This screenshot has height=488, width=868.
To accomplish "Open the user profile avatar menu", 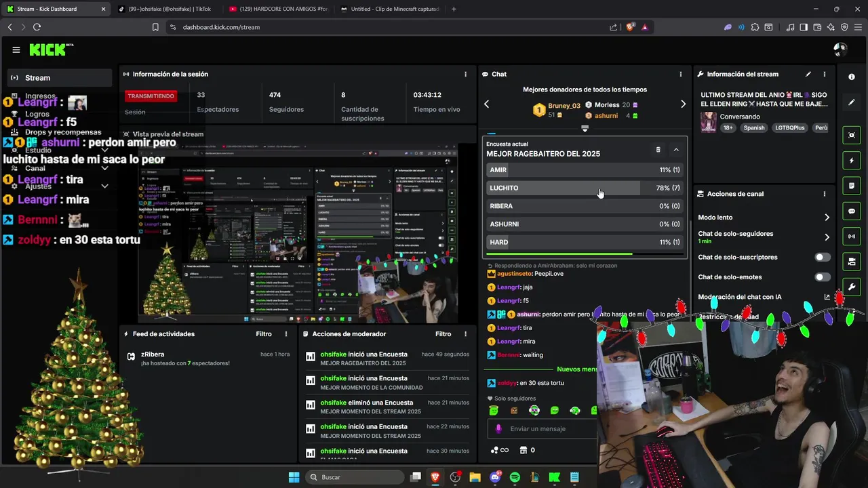I will [x=840, y=49].
